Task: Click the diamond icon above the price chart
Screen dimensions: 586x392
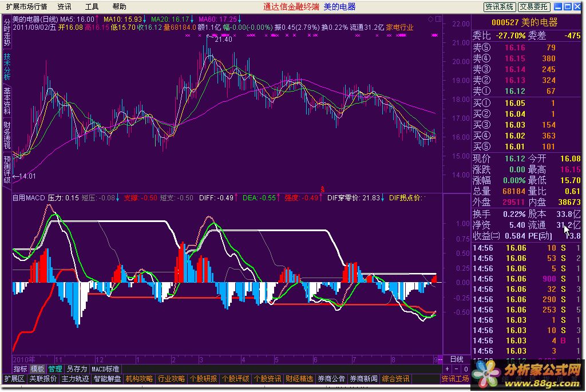Action: click(431, 19)
